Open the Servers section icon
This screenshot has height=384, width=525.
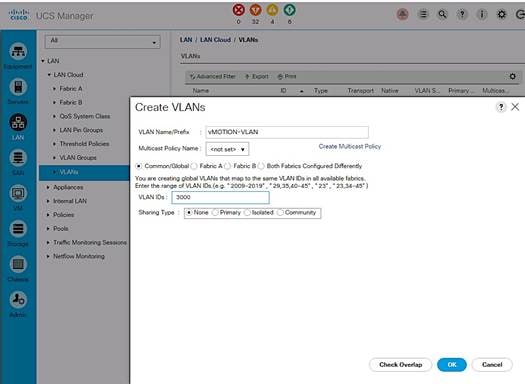click(x=18, y=87)
